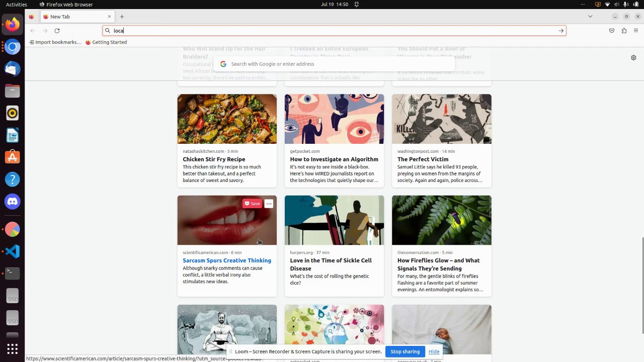Image resolution: width=644 pixels, height=362 pixels.
Task: Click Save badge on Sarcasm article card
Action: pyautogui.click(x=252, y=204)
